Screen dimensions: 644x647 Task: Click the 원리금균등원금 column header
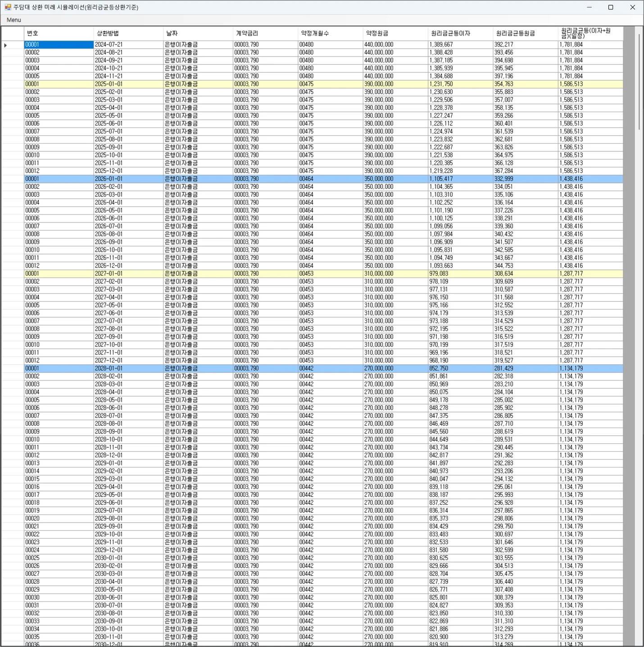526,33
